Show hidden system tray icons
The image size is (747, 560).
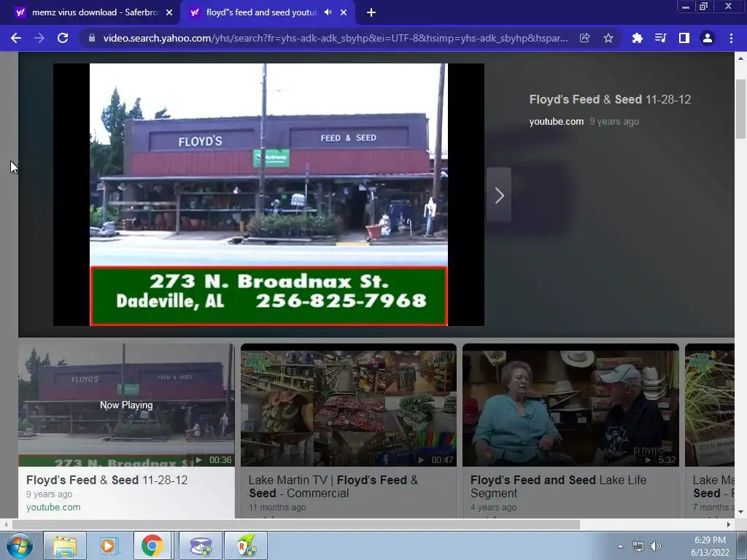tap(620, 546)
